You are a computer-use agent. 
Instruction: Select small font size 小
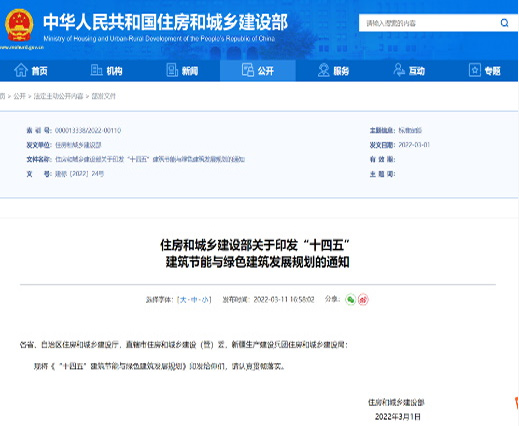pyautogui.click(x=205, y=300)
